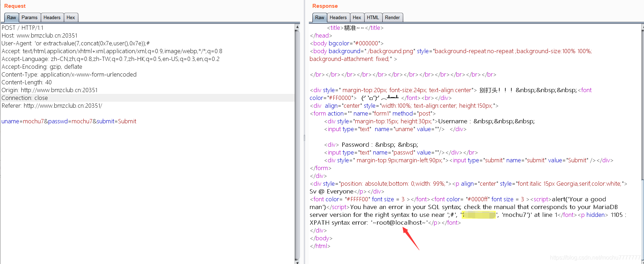The width and height of the screenshot is (644, 264).
Task: Click the 'Sv @ Everyone' text in response
Action: pyautogui.click(x=332, y=191)
